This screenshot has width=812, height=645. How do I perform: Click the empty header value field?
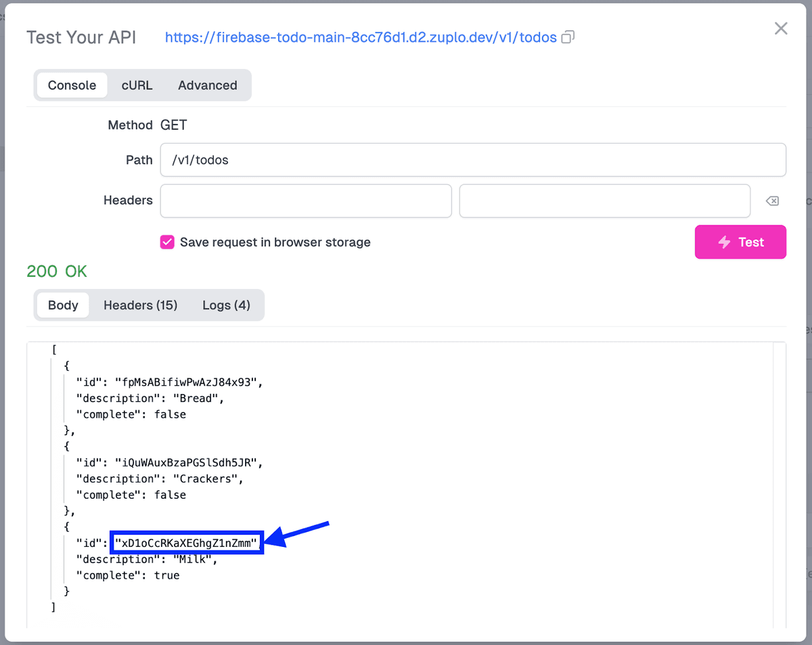click(x=604, y=200)
